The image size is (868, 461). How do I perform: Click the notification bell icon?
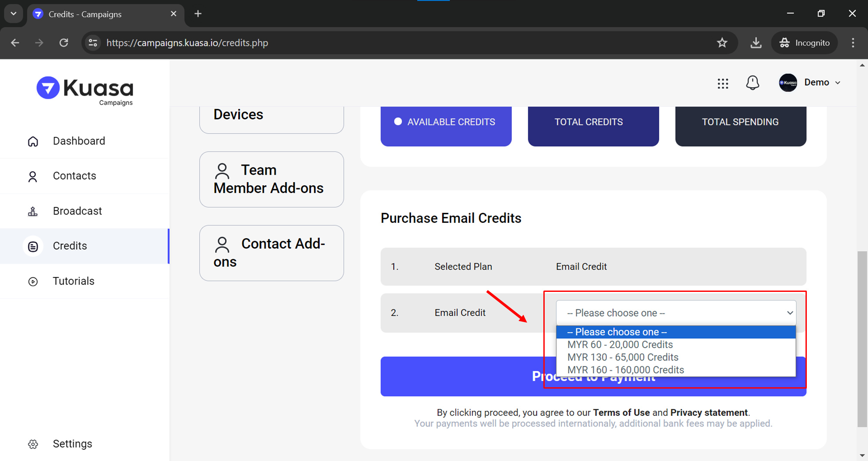click(x=753, y=82)
